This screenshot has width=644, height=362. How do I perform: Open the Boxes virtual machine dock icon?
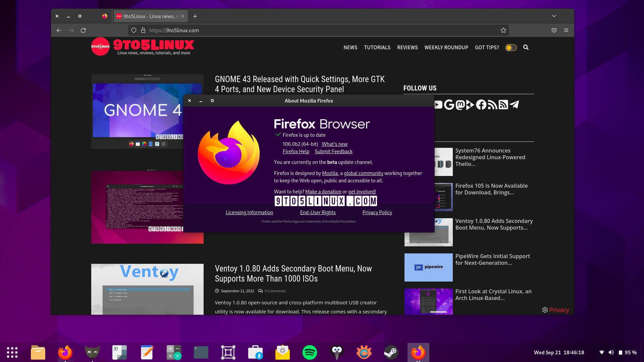point(228,352)
